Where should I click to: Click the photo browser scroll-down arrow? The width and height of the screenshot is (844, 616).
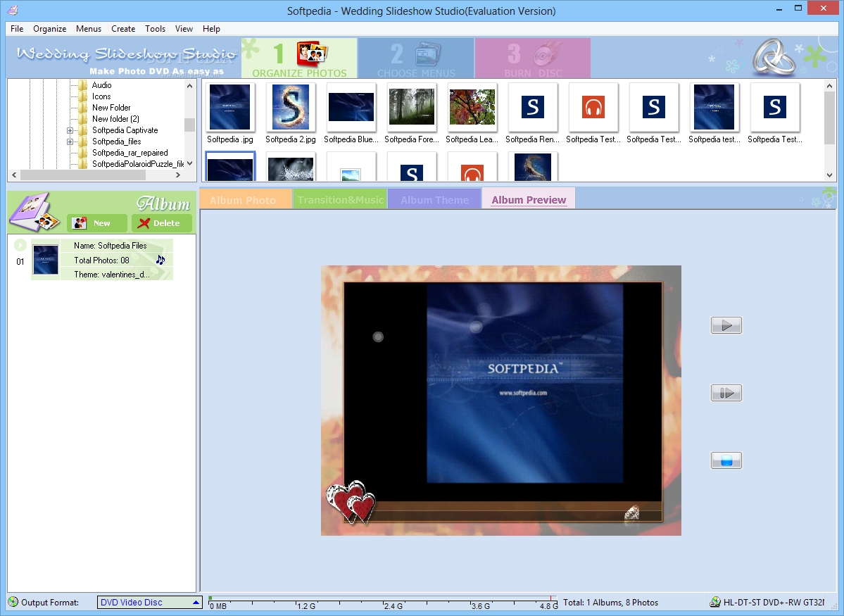[x=829, y=175]
